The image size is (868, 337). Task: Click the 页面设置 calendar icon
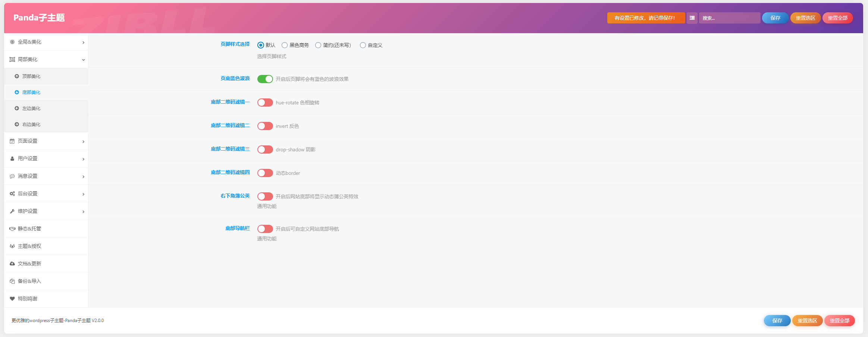12,141
